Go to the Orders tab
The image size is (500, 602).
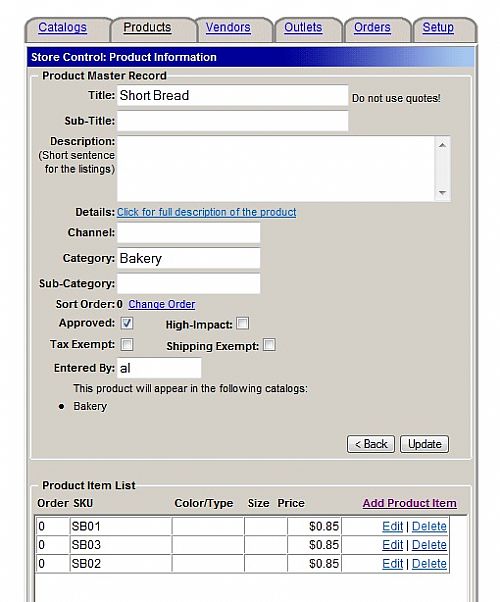372,28
